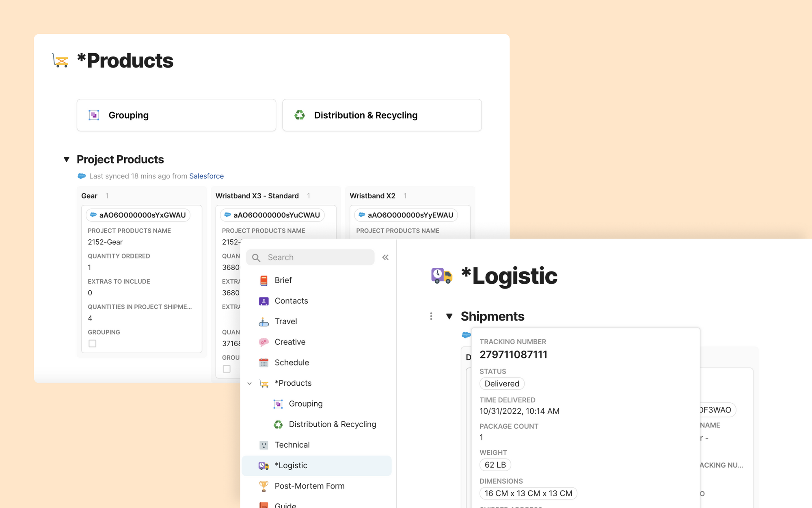Screen dimensions: 812x508
Task: Open the *Logistic page in sidebar
Action: [x=291, y=465]
